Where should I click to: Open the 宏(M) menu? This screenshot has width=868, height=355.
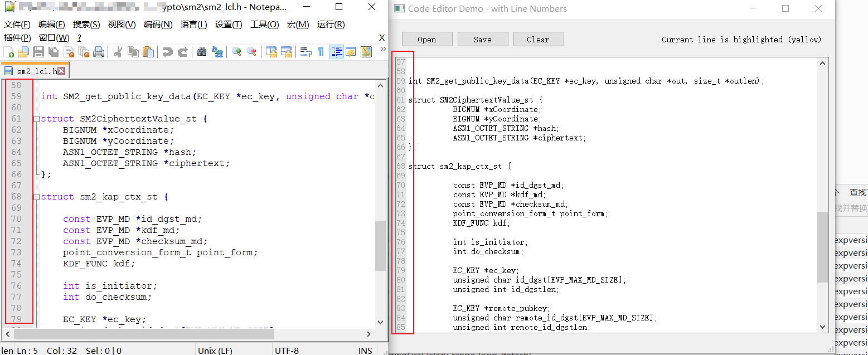[x=298, y=25]
